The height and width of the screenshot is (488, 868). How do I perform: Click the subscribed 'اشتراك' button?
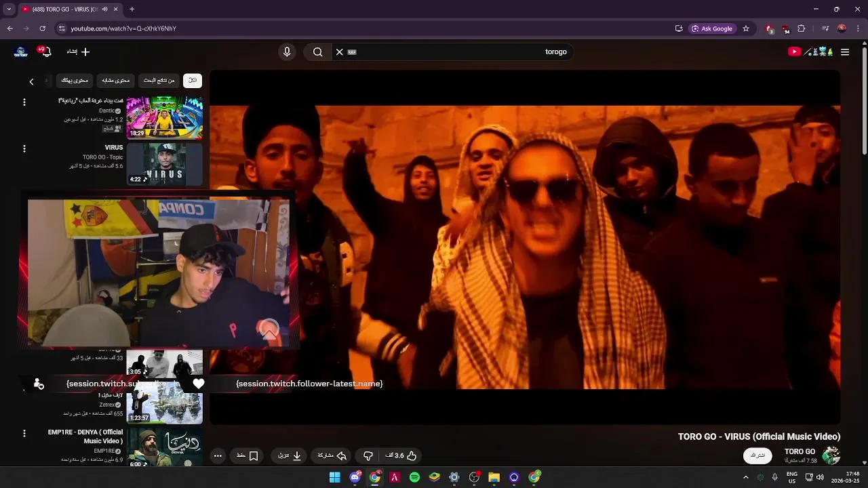tap(758, 455)
